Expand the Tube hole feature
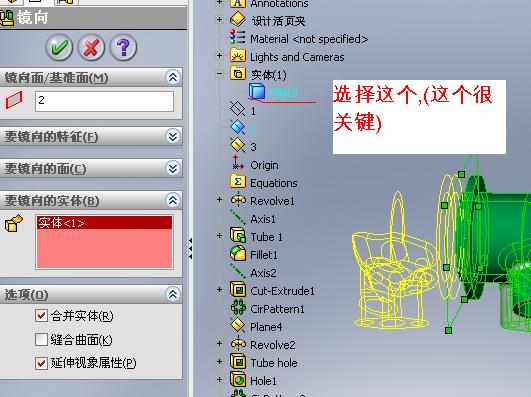This screenshot has height=397, width=531. [x=219, y=361]
